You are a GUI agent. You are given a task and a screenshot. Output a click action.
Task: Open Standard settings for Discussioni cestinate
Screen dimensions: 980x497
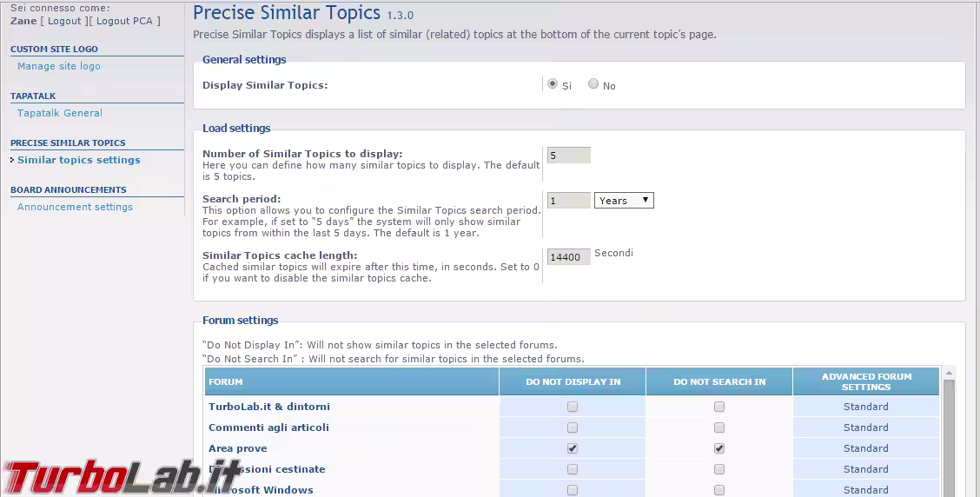(x=865, y=469)
